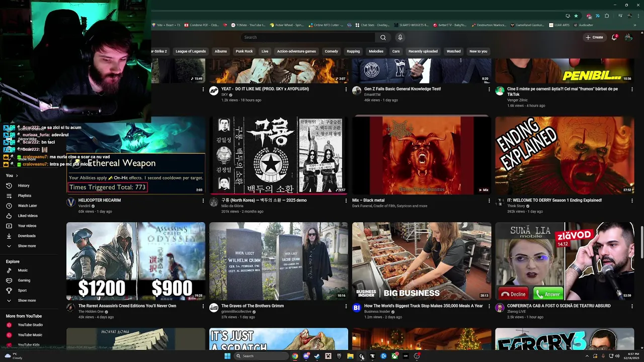Open BetterTTV bookmark
Screen dimensions: 644x362
tap(449, 25)
